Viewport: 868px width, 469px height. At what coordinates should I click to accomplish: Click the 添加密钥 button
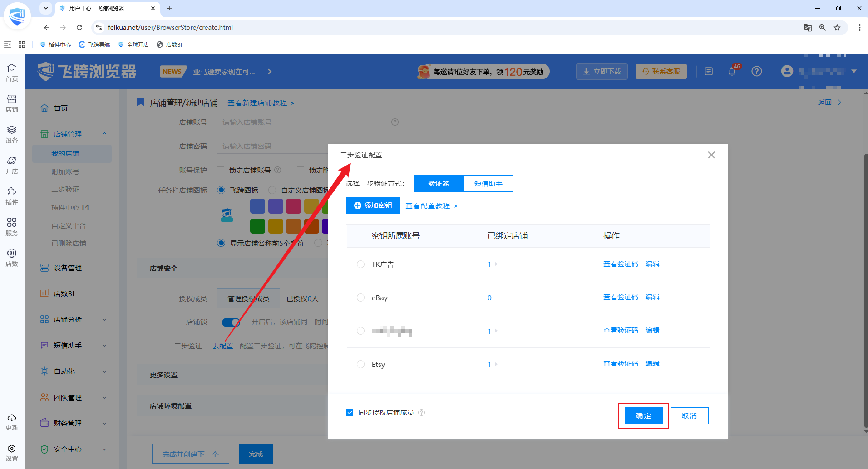pos(373,205)
